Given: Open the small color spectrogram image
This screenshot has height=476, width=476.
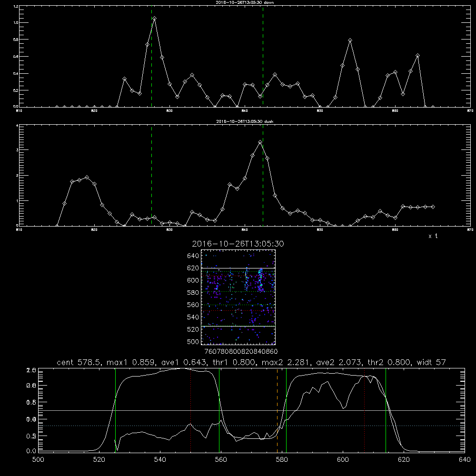Looking at the screenshot, I should [x=238, y=297].
